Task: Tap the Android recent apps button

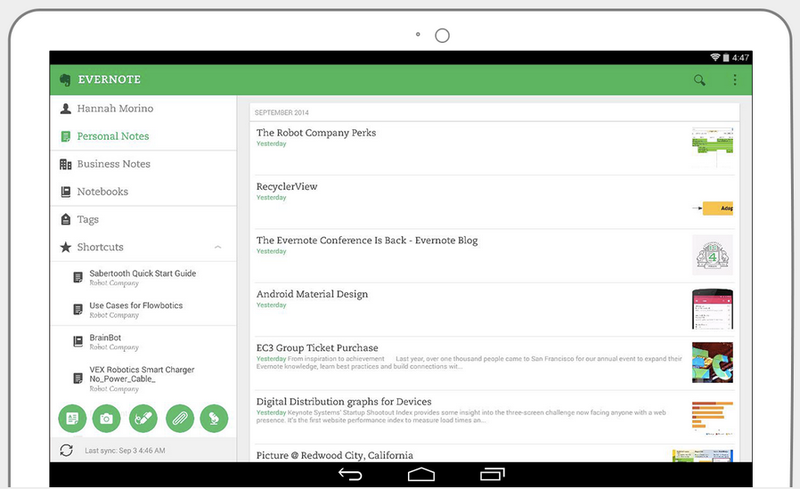Action: 492,474
